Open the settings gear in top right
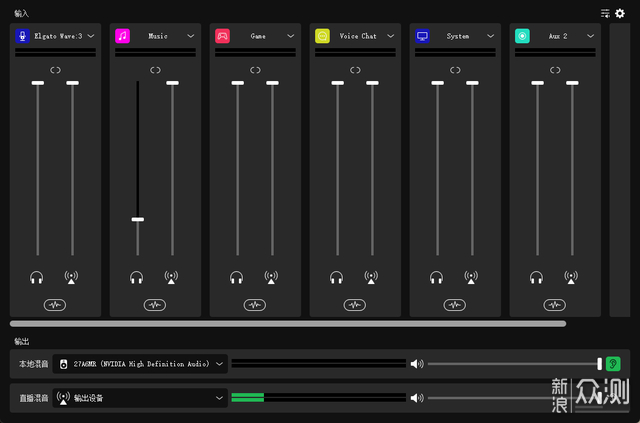 [620, 13]
